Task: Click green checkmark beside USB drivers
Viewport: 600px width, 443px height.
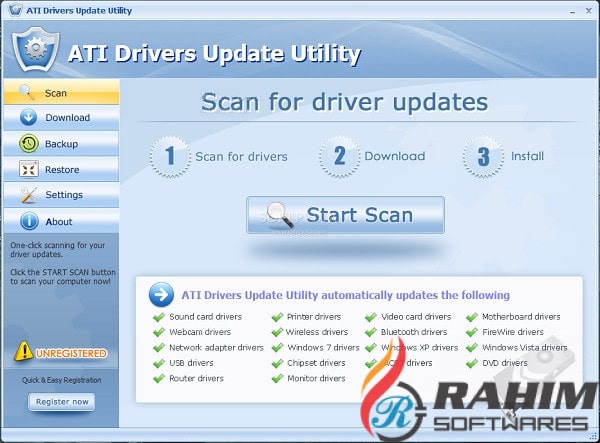Action: point(159,363)
